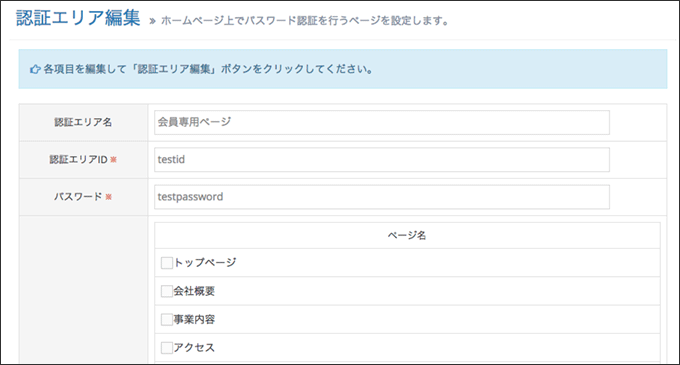Click the 会社概要 label text

click(194, 291)
